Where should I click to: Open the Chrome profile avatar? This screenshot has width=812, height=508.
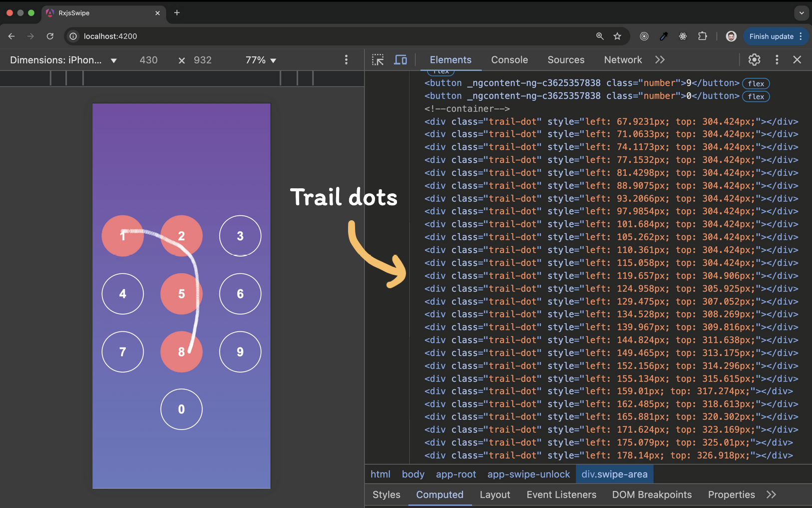pos(731,36)
